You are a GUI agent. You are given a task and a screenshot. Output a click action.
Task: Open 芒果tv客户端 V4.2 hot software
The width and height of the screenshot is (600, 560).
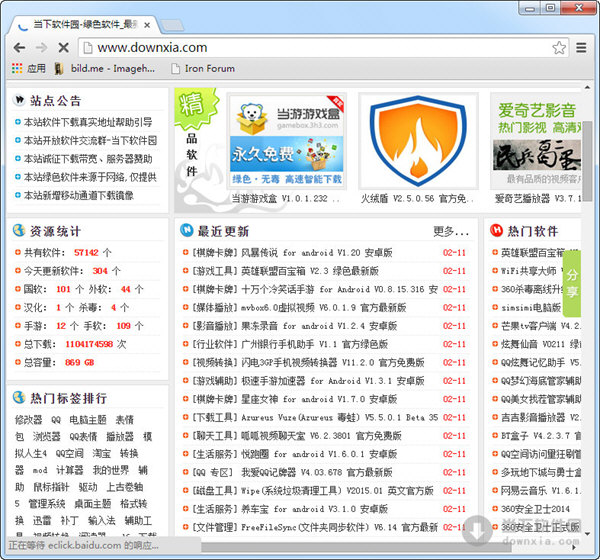tap(541, 326)
